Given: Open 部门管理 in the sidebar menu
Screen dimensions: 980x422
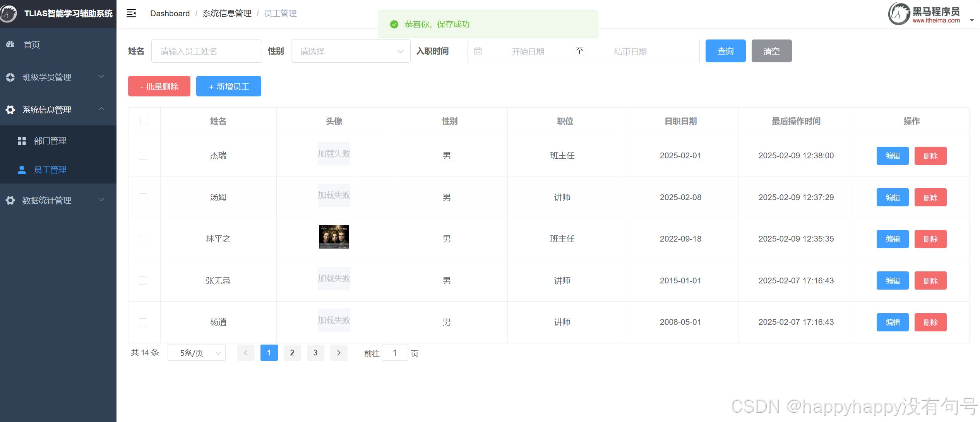Looking at the screenshot, I should (x=50, y=141).
